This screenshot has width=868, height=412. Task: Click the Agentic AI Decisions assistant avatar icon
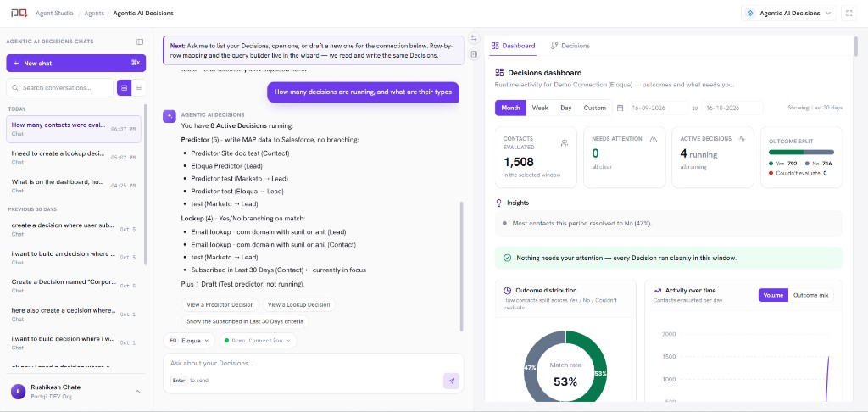pos(170,116)
